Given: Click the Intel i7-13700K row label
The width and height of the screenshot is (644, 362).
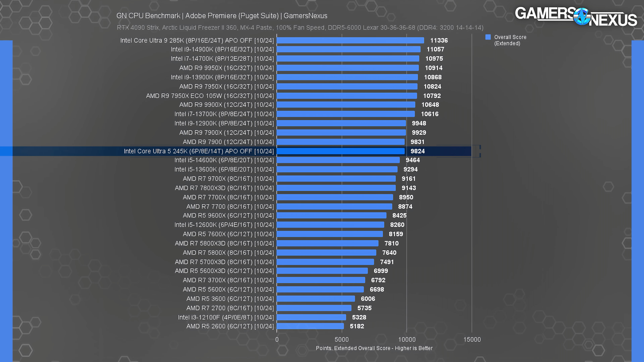Looking at the screenshot, I should (224, 114).
